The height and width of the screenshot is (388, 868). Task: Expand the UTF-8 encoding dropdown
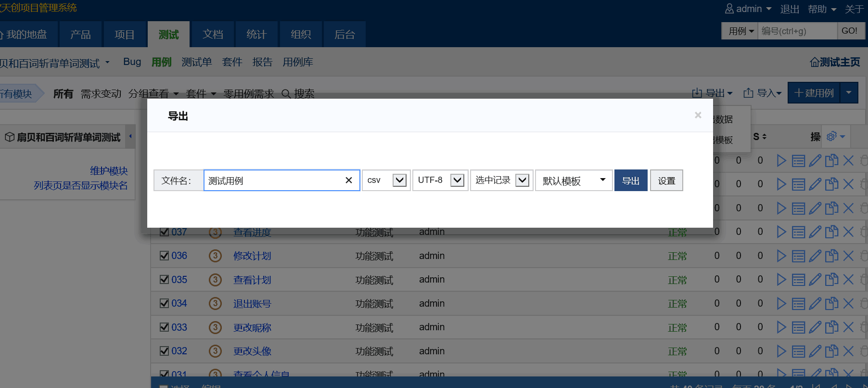[x=440, y=180]
